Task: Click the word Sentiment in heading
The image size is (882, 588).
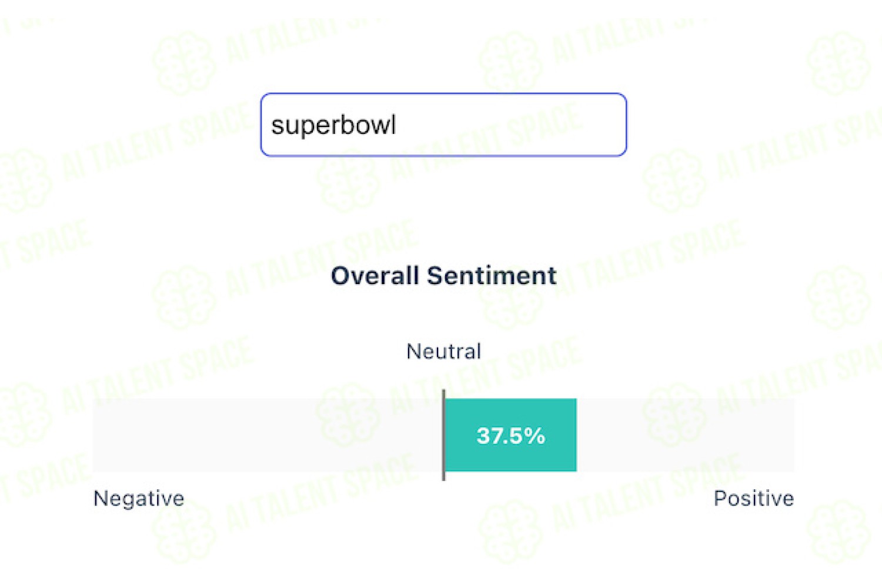Action: 492,276
